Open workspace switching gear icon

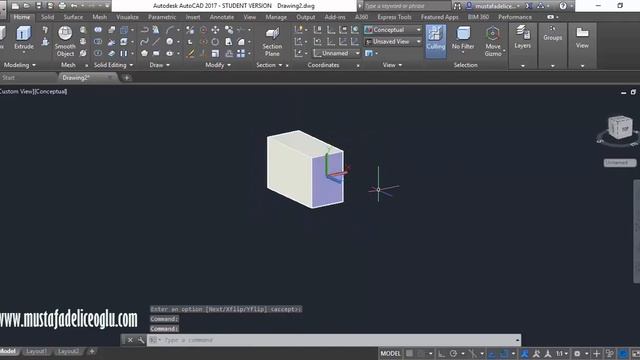[577, 353]
